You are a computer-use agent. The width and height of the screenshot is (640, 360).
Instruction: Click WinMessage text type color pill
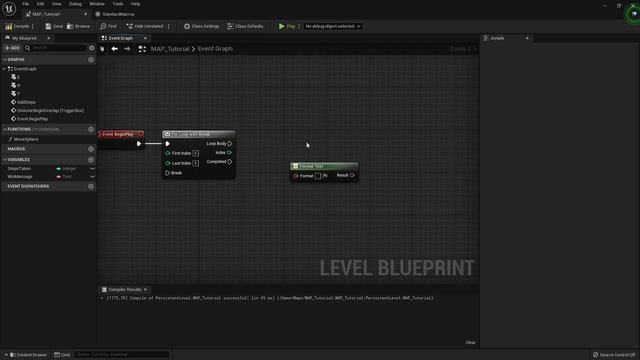58,177
